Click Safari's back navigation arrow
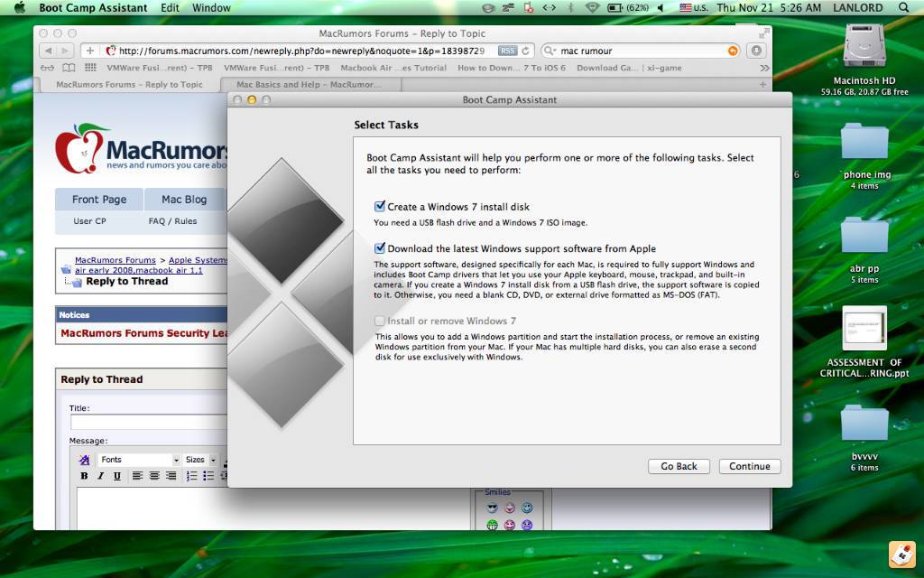924x578 pixels. (49, 51)
